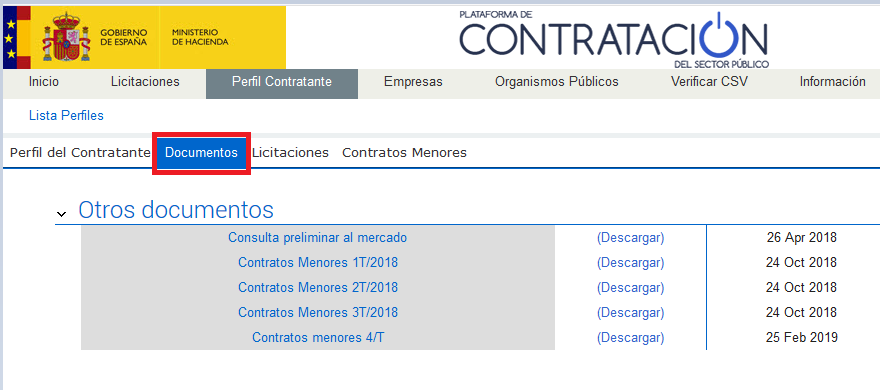Click the Plataforma de Contratación logo
880x390 pixels.
(614, 39)
